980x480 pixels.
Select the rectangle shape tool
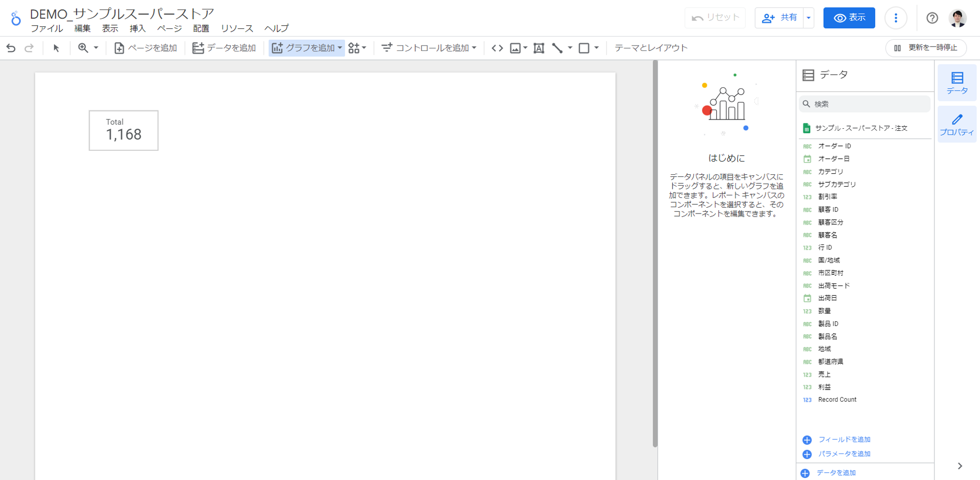click(584, 48)
